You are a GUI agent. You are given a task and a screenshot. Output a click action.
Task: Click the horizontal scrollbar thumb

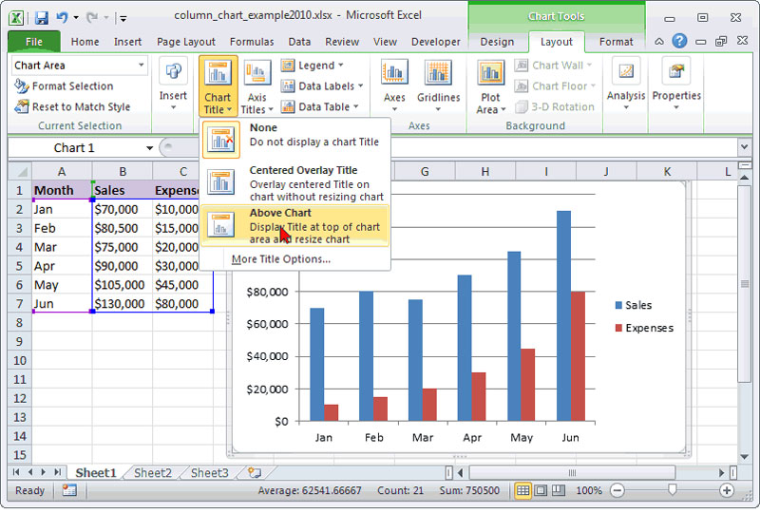(x=572, y=472)
